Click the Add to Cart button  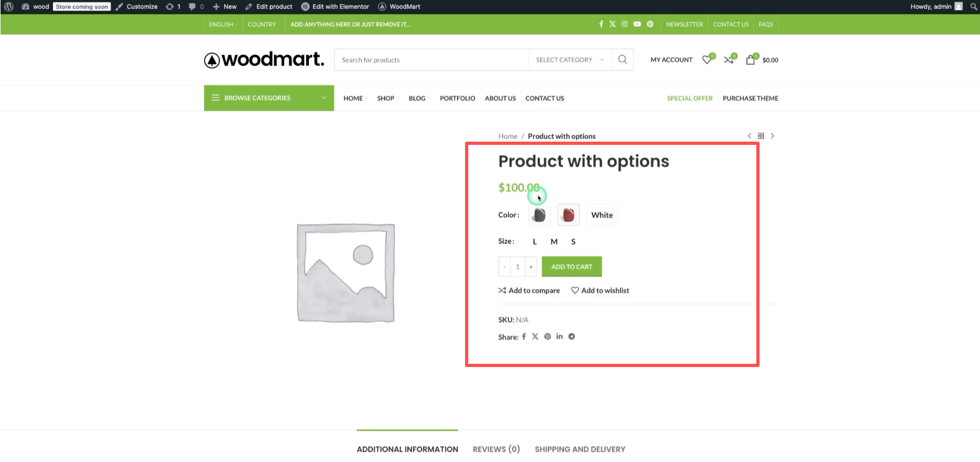tap(571, 267)
